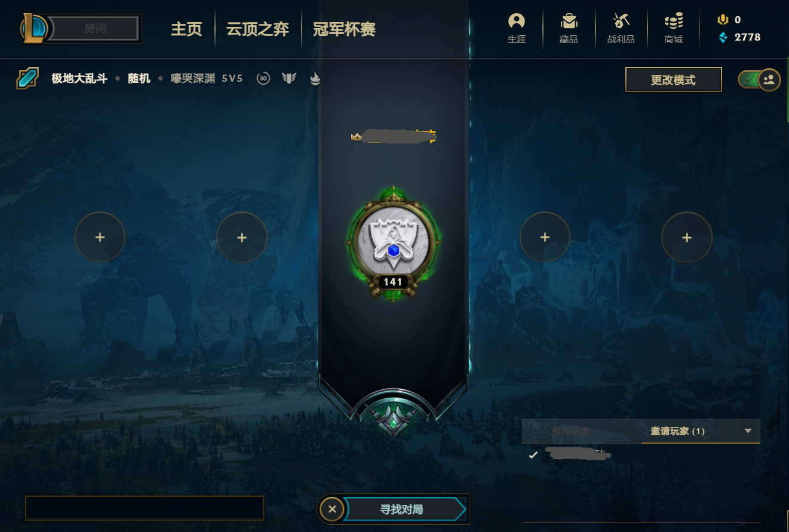Click the League of Legends logo icon
Screen dimensions: 789x532
(x=35, y=28)
